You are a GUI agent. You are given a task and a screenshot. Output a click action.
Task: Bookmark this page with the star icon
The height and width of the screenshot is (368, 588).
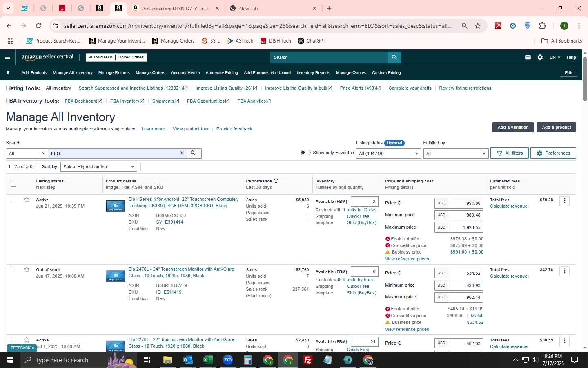tap(478, 26)
